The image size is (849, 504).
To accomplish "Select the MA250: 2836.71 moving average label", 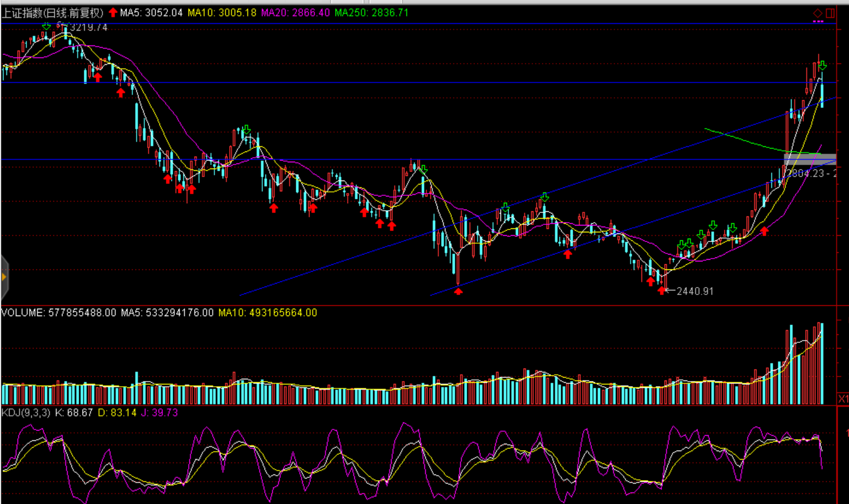I will (x=372, y=13).
